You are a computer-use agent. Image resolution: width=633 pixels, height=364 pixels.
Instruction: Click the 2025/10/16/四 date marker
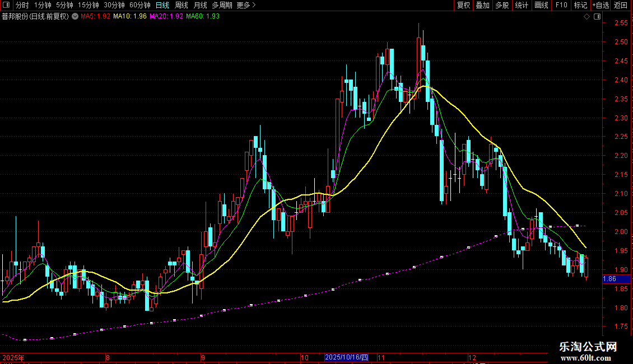tap(346, 357)
